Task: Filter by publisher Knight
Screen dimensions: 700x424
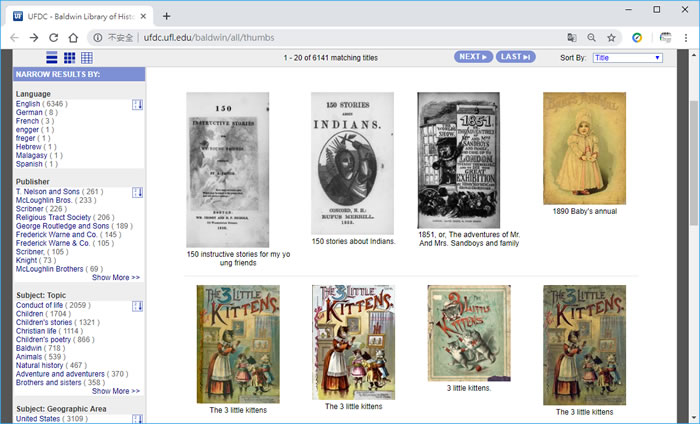Action: (26, 260)
